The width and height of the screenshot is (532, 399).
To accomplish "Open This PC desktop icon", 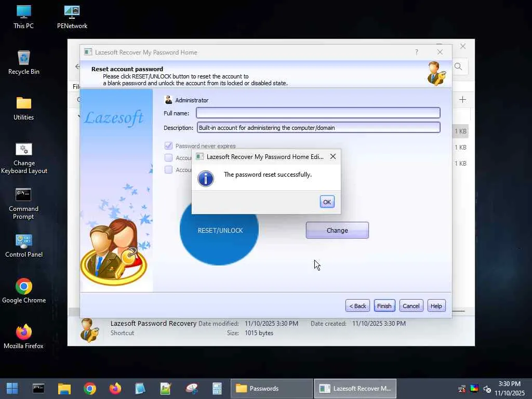I will coord(23,17).
